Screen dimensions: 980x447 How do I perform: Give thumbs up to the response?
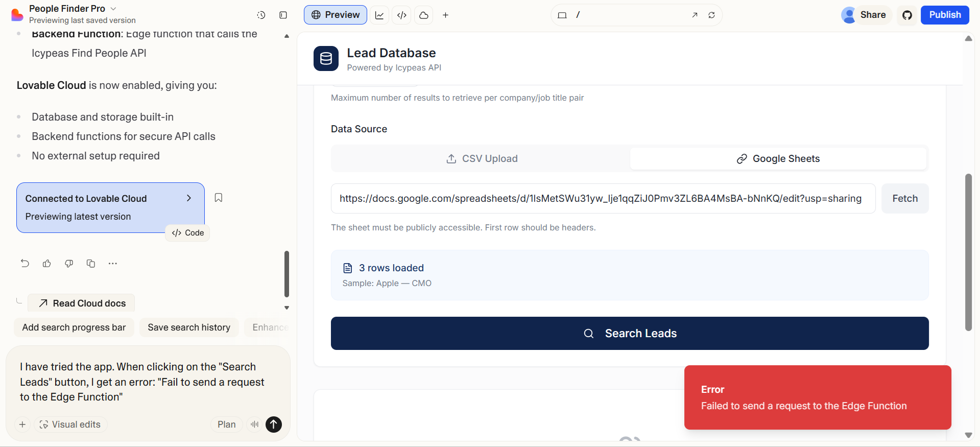(47, 264)
